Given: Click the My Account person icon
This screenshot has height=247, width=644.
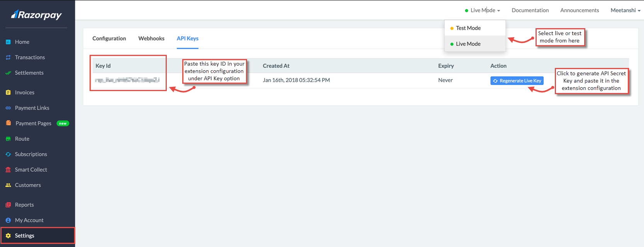Looking at the screenshot, I should [x=8, y=220].
